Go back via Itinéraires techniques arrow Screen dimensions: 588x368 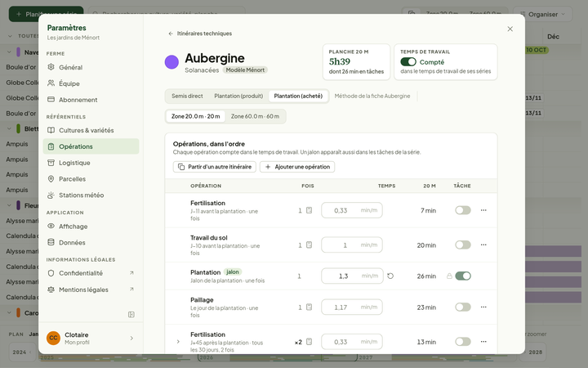click(x=171, y=34)
